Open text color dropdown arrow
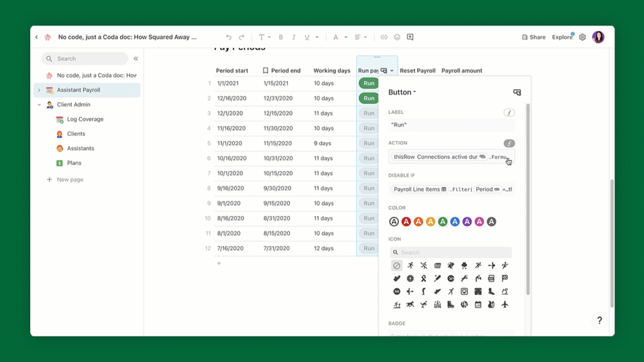644x362 pixels. (346, 37)
